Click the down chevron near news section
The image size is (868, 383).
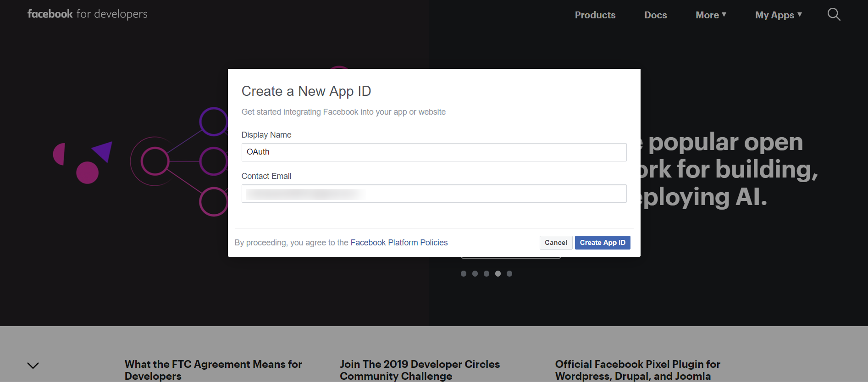point(33,366)
